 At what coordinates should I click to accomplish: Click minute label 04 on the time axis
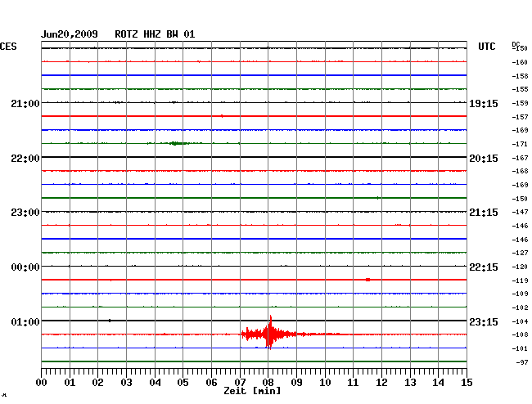155,383
